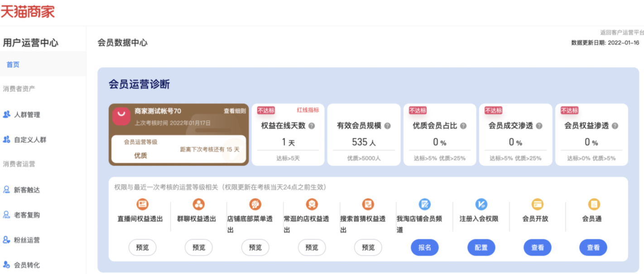This screenshot has width=644, height=274.
Task: Click the 配置 button under 注册入会权限
Action: (x=481, y=247)
